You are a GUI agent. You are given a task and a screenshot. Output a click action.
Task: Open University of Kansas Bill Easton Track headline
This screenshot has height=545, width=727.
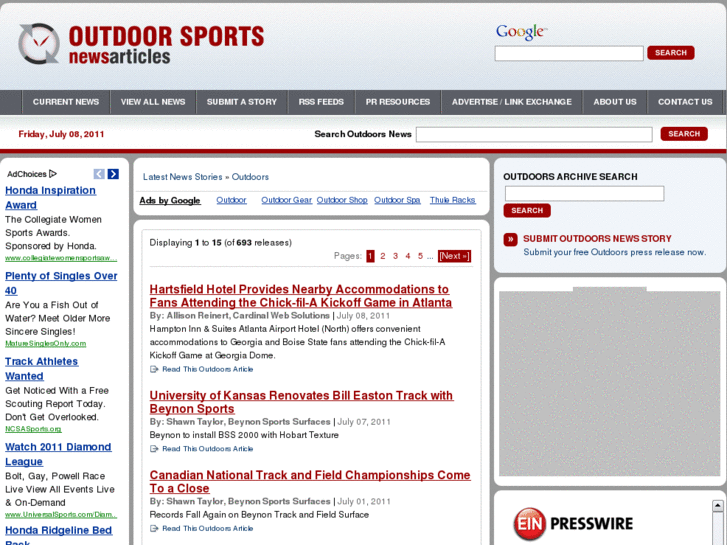tap(301, 402)
